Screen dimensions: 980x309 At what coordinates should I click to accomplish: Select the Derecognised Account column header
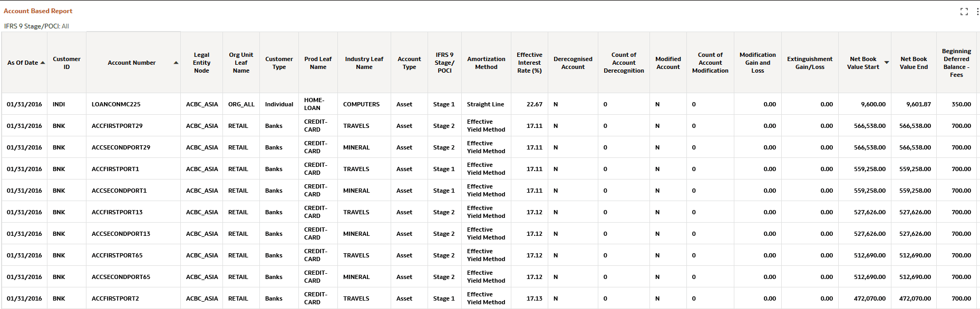click(x=573, y=63)
